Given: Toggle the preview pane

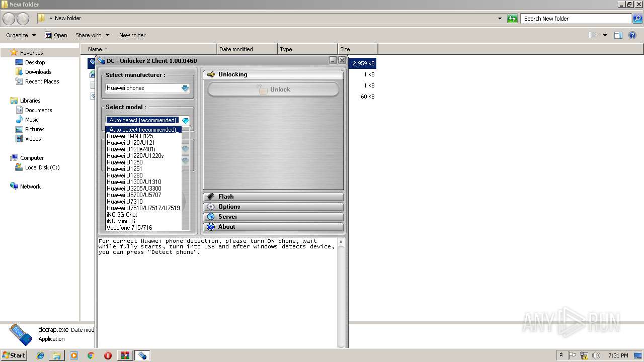Looking at the screenshot, I should (x=618, y=35).
